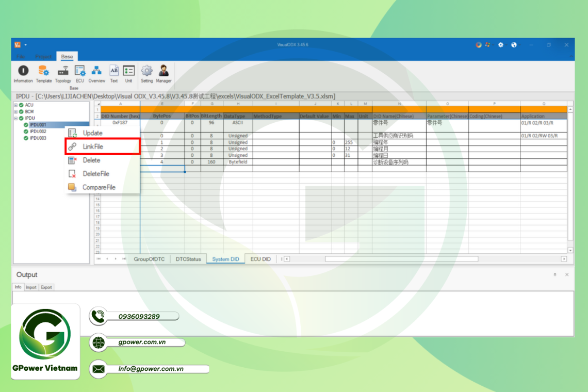Open the Information tool in the ribbon
The width and height of the screenshot is (588, 392).
23,74
